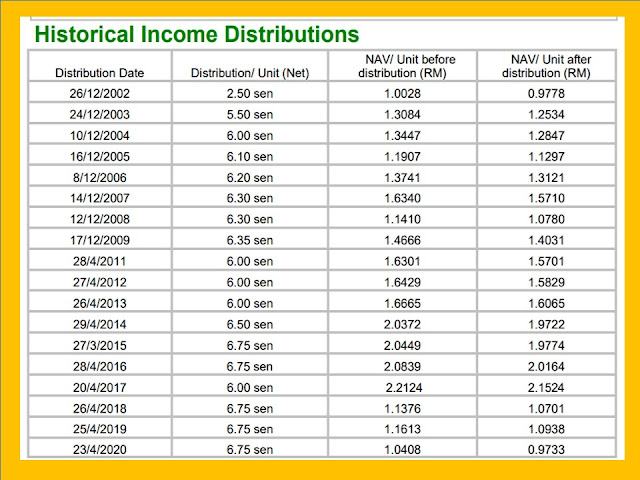Select NAV after value 1.0780
Image resolution: width=640 pixels, height=480 pixels.
(547, 219)
